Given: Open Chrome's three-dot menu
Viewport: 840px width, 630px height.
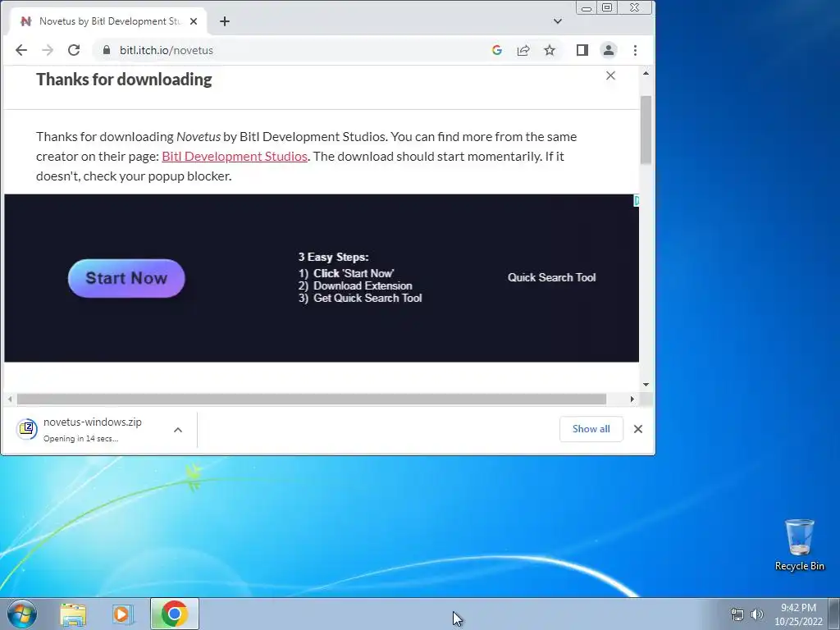Looking at the screenshot, I should coord(636,50).
